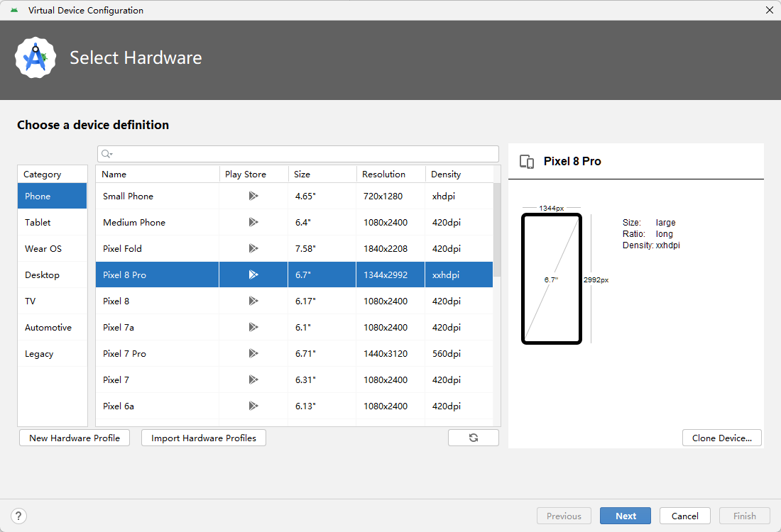The height and width of the screenshot is (532, 781).
Task: Select the Pixel 8 device name
Action: (x=116, y=301)
